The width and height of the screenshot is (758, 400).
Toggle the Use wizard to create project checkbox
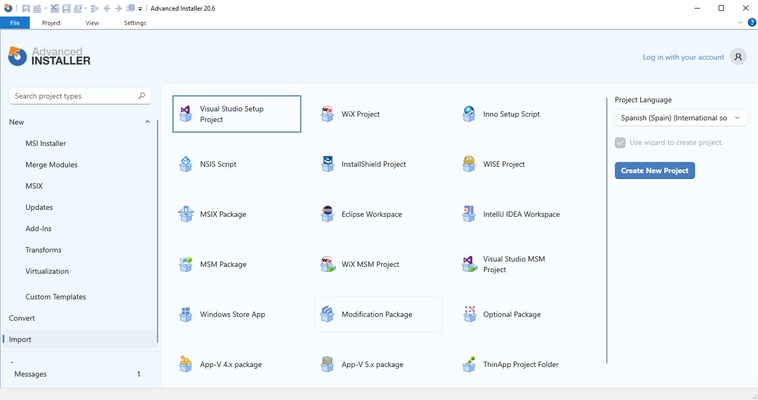(x=620, y=143)
